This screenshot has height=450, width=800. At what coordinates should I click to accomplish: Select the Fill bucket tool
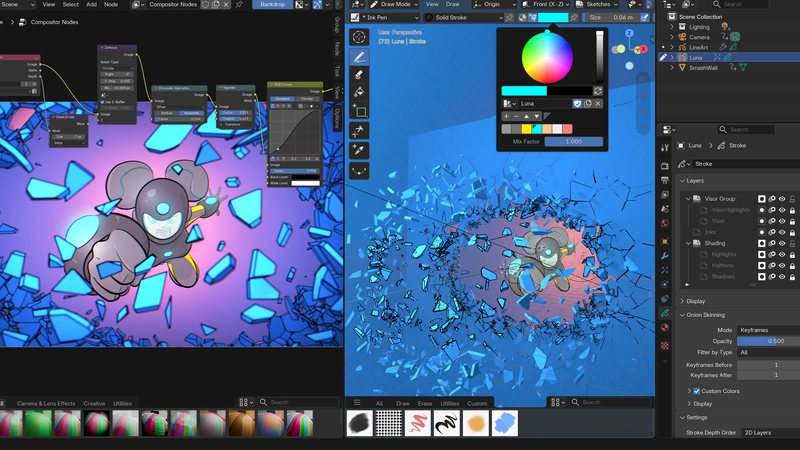359,92
